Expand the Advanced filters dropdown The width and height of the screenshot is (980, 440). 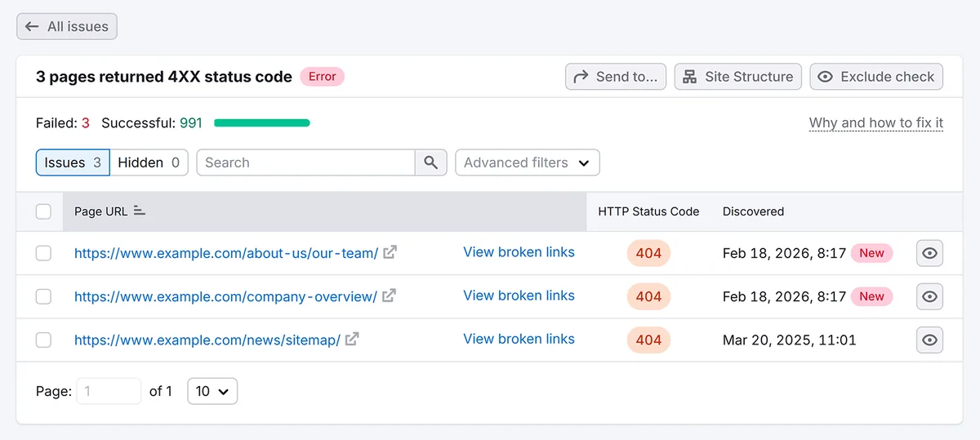tap(528, 162)
